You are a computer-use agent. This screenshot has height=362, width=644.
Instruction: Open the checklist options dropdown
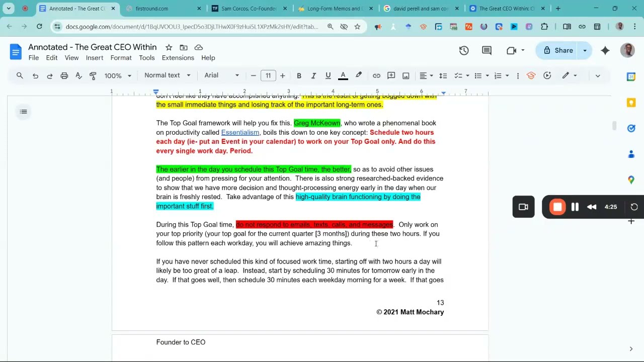[x=461, y=75]
